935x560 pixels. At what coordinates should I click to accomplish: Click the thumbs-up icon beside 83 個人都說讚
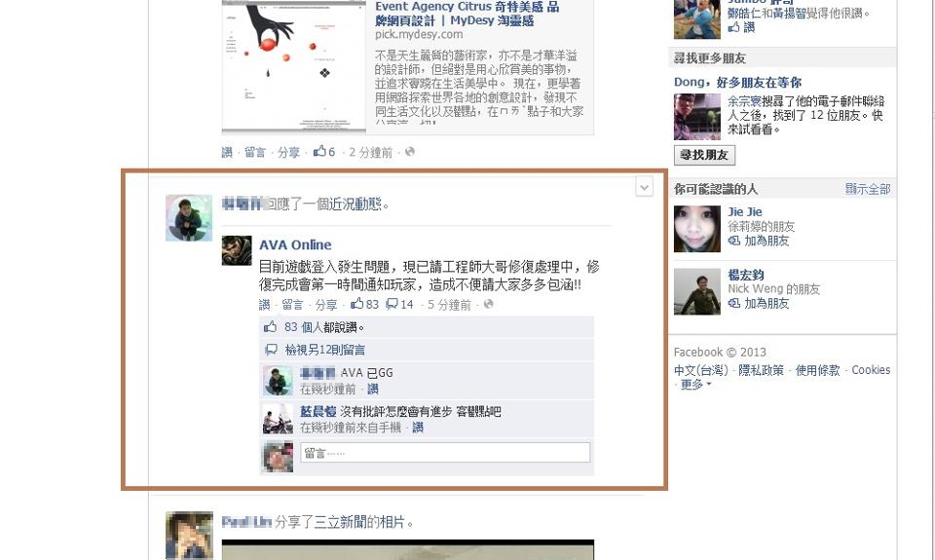271,327
